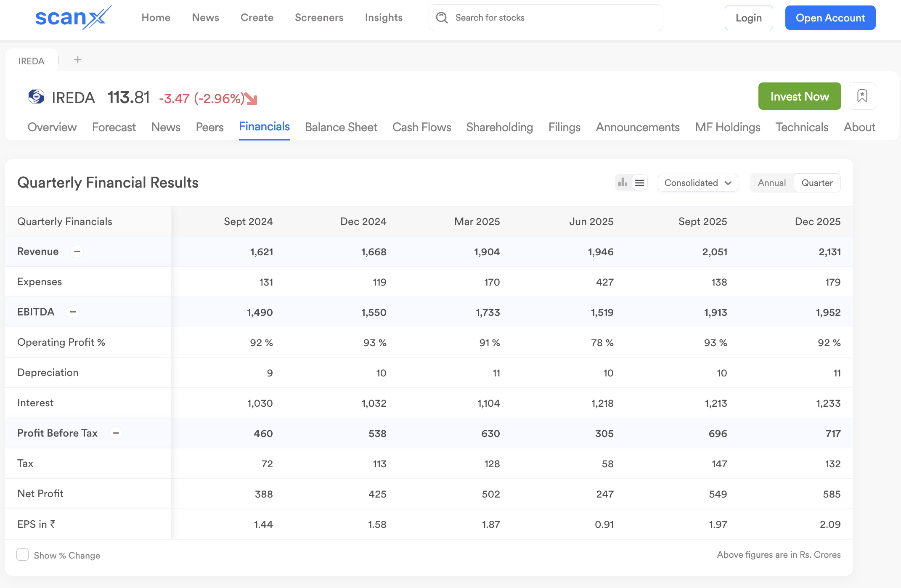Select the table list view icon
901x588 pixels.
pos(640,183)
